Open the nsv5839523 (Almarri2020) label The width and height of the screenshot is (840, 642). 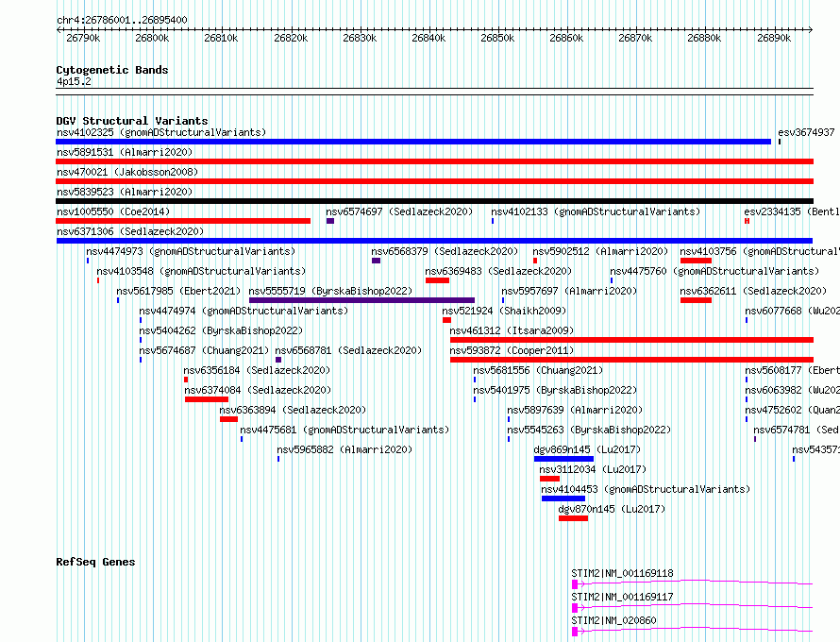(125, 192)
